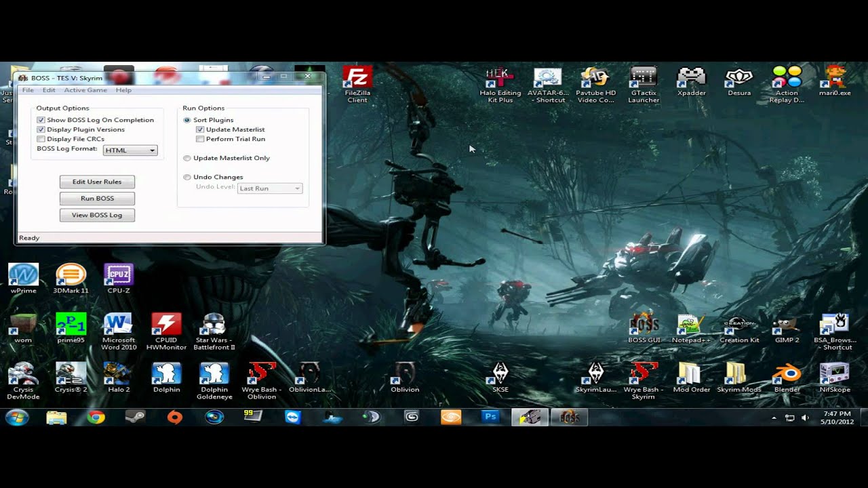The width and height of the screenshot is (868, 488).
Task: Open the Edit menu in BOSS
Action: 49,90
